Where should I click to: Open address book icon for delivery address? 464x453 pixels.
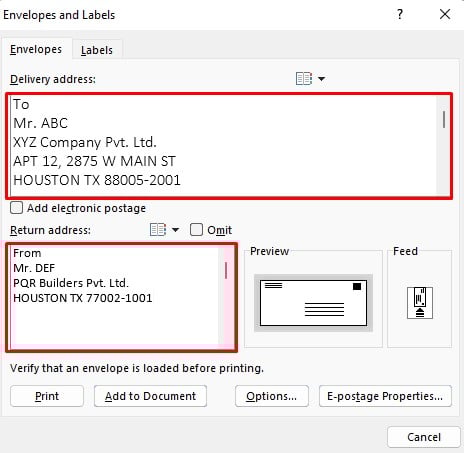[x=304, y=79]
